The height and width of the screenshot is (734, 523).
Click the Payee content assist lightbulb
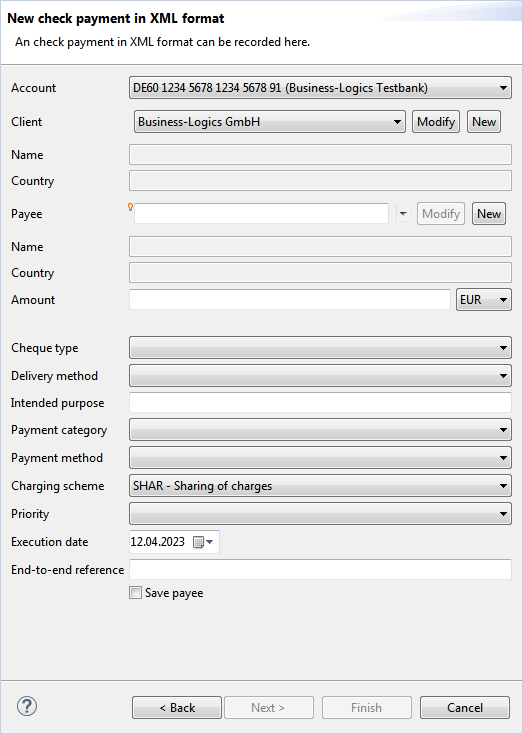pyautogui.click(x=131, y=207)
